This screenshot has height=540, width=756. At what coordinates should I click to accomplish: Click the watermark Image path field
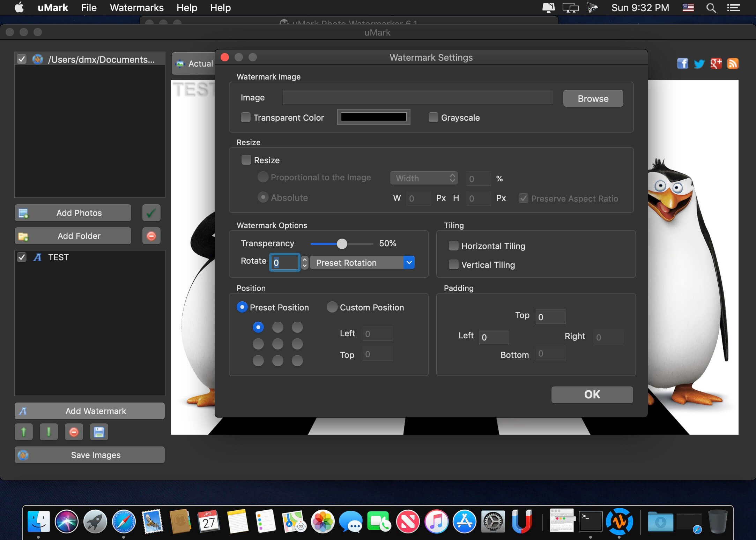click(x=417, y=97)
